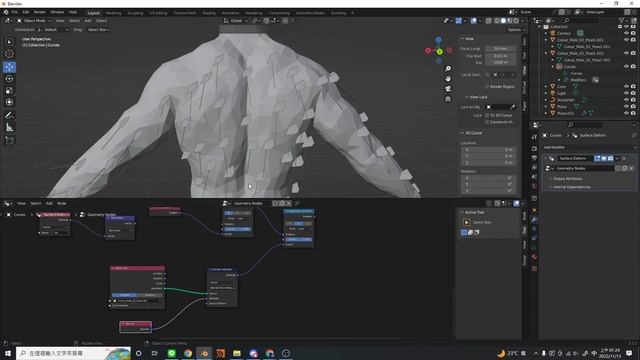Open the Render menu

click(x=40, y=13)
